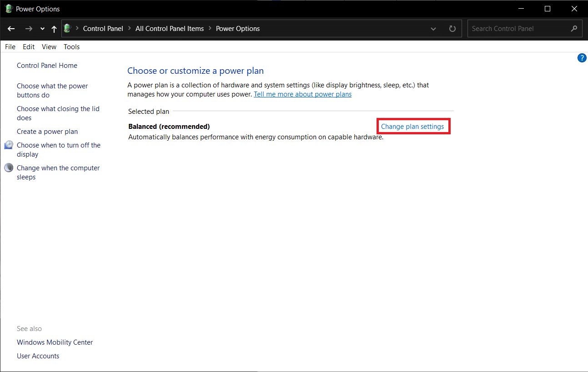Image resolution: width=588 pixels, height=372 pixels.
Task: Go to Control Panel Home
Action: (x=47, y=65)
